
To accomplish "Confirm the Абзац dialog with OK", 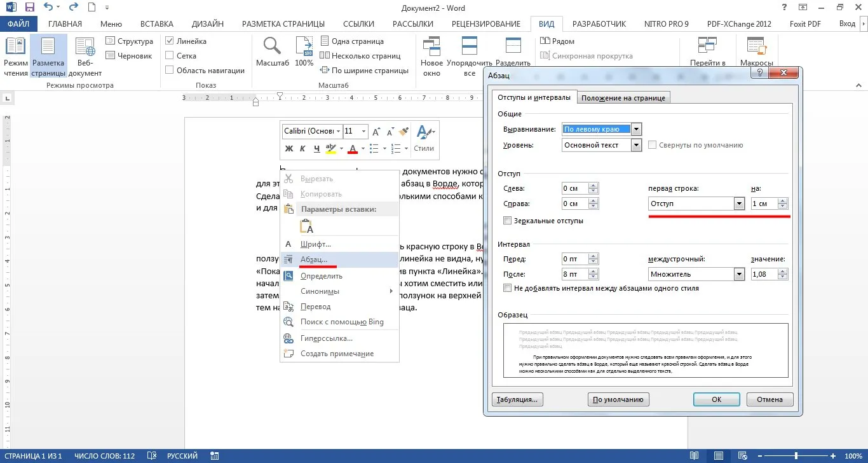I will pos(716,399).
